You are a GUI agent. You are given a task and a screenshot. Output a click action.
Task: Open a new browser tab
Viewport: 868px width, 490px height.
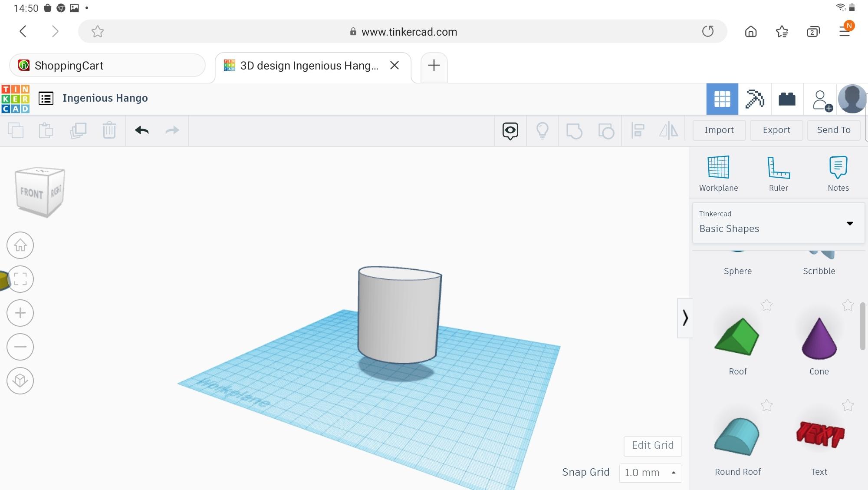pyautogui.click(x=434, y=66)
